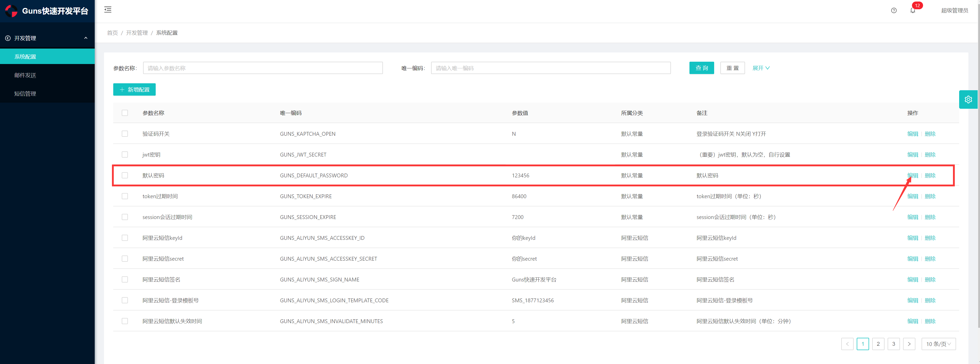This screenshot has width=980, height=364.
Task: Select all rows with header checkbox
Action: coord(125,113)
